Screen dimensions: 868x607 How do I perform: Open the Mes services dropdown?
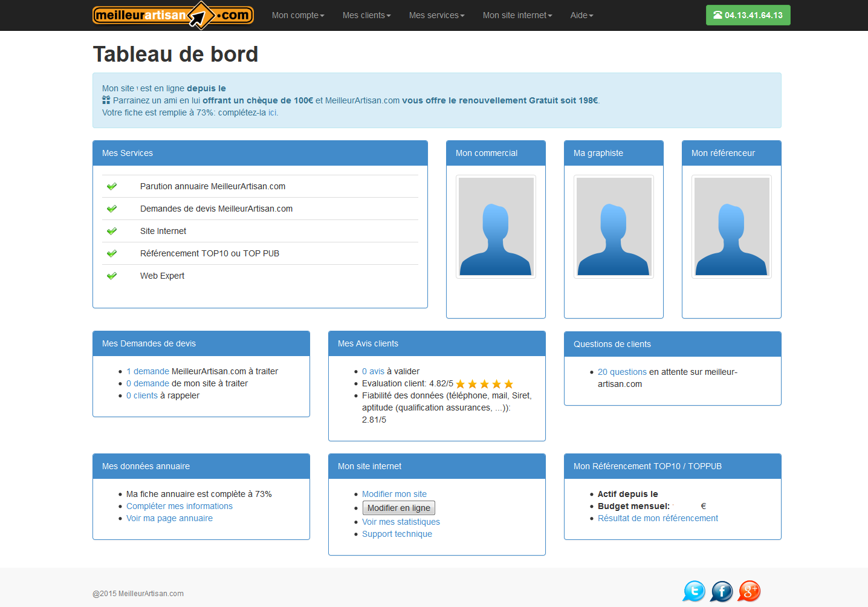pos(437,15)
